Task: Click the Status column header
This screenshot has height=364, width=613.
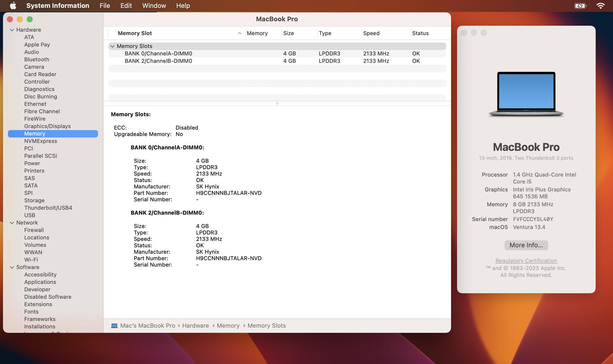Action: (428, 33)
